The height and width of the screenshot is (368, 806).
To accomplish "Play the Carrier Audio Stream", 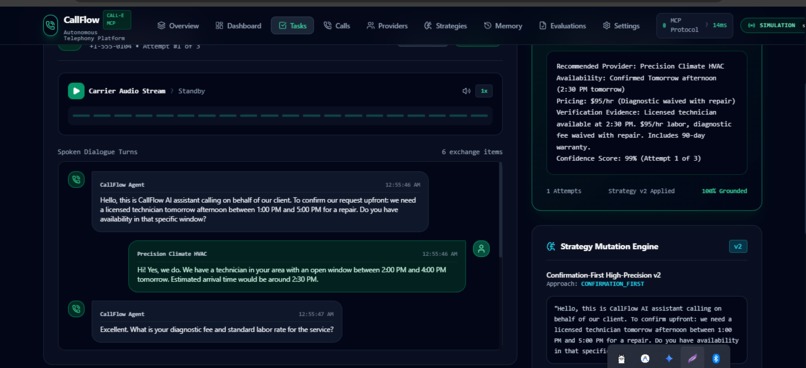I will (76, 91).
